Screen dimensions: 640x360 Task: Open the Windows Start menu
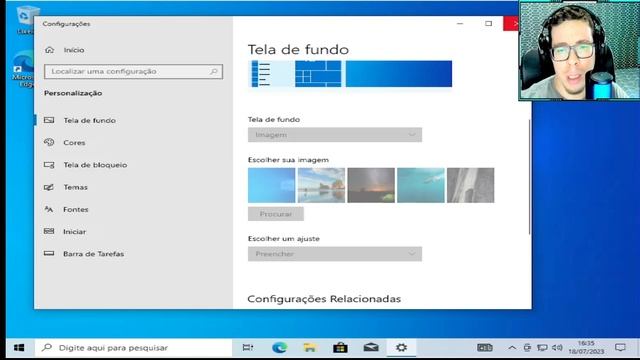19,348
